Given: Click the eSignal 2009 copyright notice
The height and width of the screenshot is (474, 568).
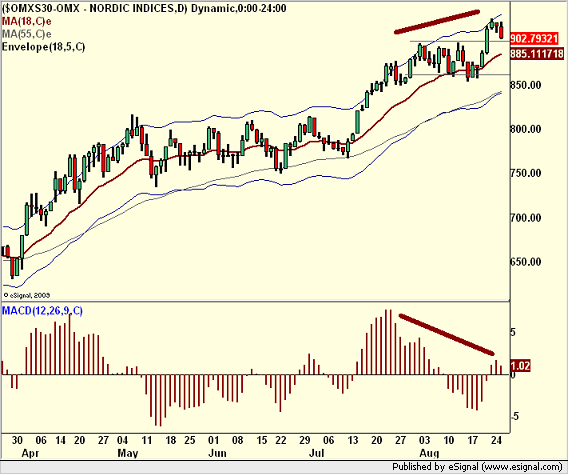Looking at the screenshot, I should [27, 295].
